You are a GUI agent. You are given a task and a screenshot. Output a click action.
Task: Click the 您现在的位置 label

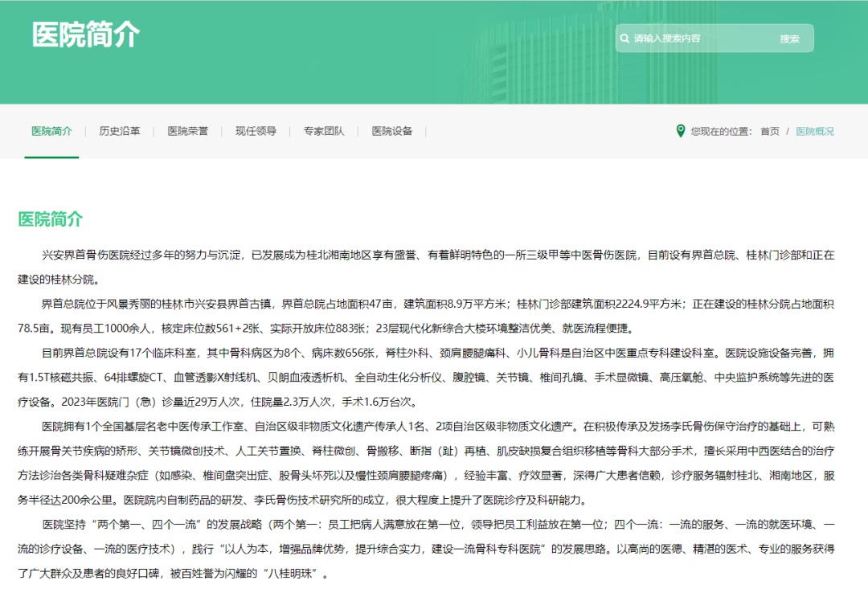tap(721, 132)
